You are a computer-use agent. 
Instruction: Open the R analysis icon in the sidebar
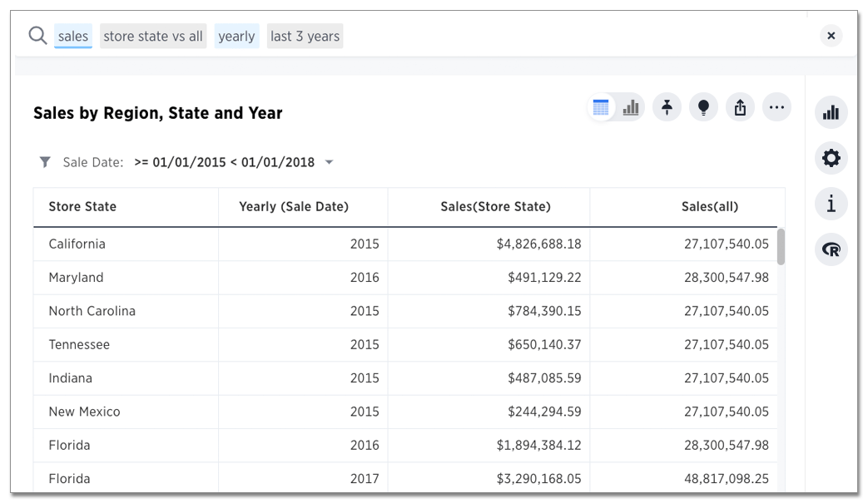click(x=831, y=249)
